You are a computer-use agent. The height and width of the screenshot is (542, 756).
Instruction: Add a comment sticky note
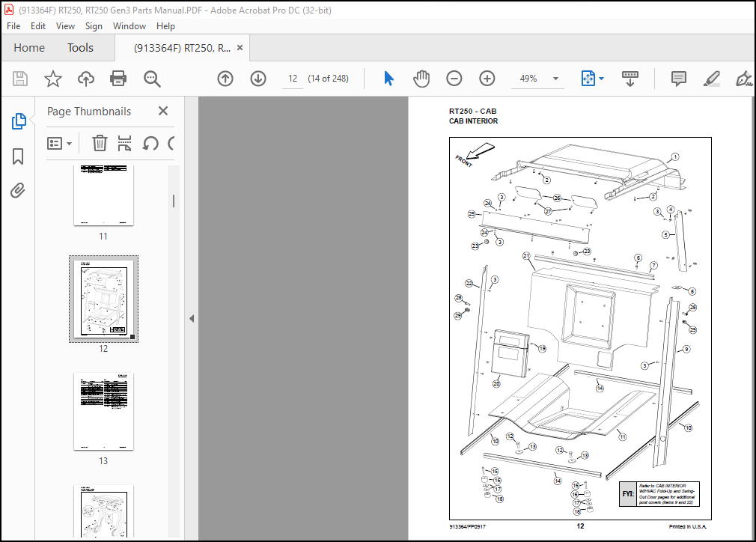pyautogui.click(x=679, y=79)
